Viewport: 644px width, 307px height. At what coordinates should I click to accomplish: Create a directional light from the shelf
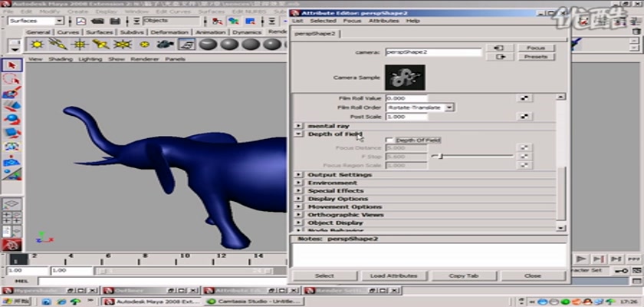point(58,44)
